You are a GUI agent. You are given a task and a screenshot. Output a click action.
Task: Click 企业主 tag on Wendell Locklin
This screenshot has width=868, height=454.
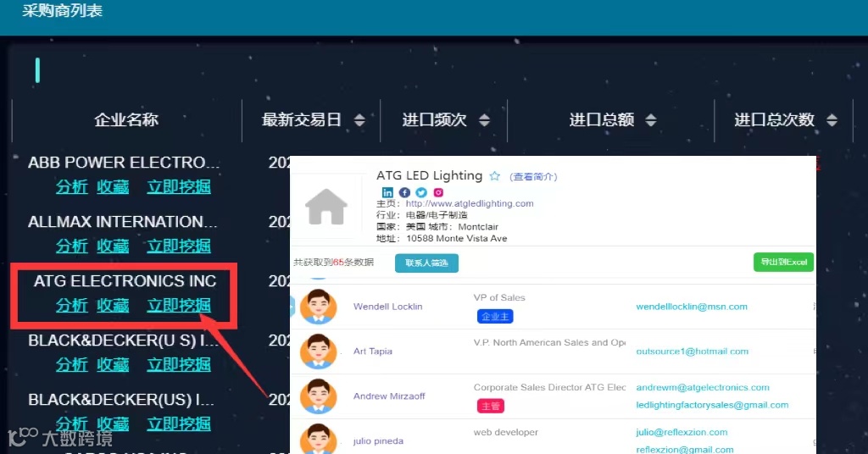(495, 316)
